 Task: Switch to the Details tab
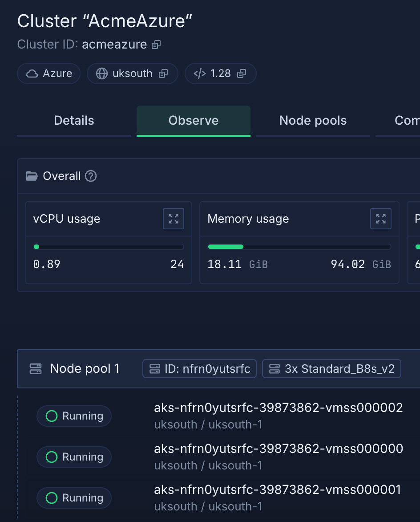pyautogui.click(x=74, y=121)
